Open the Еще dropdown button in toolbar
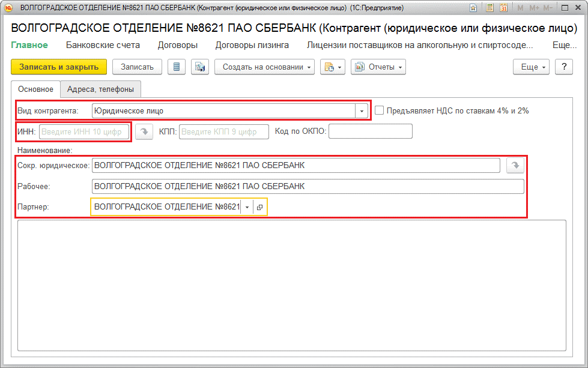The width and height of the screenshot is (588, 368). tap(531, 67)
